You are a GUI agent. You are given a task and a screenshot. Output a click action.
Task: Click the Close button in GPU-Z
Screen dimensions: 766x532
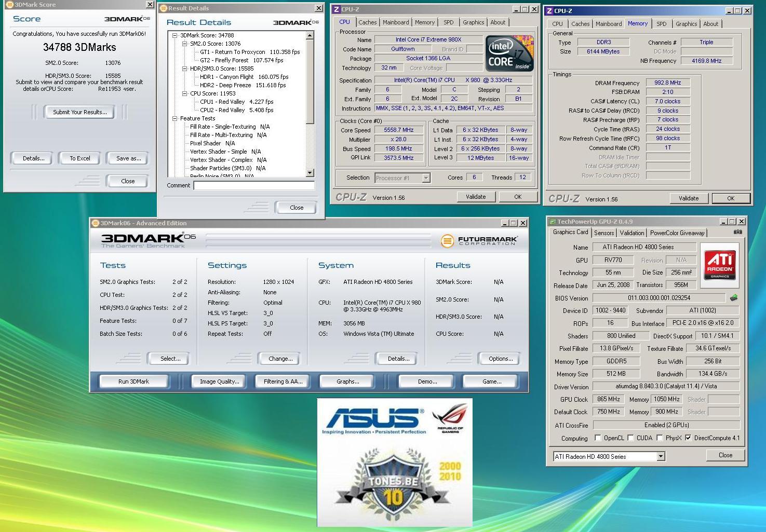tap(725, 455)
